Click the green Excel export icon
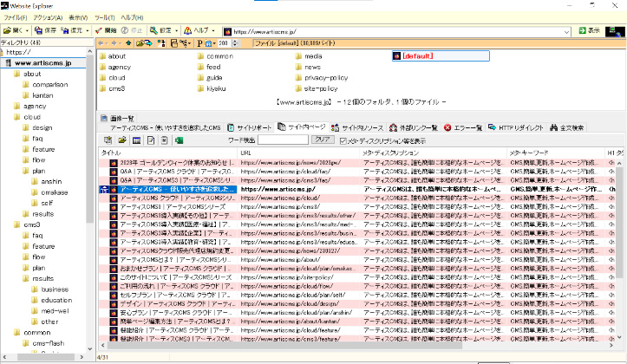The image size is (627, 364). pyautogui.click(x=179, y=140)
